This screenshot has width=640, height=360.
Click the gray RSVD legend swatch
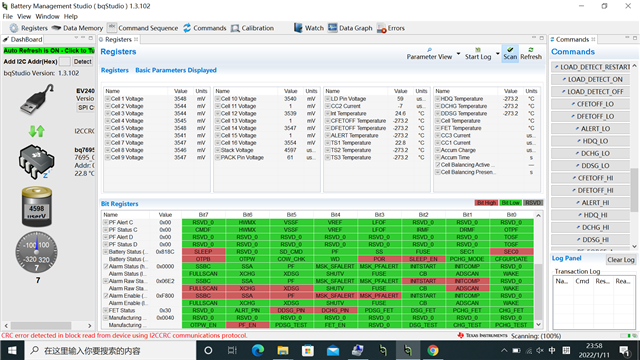point(533,203)
